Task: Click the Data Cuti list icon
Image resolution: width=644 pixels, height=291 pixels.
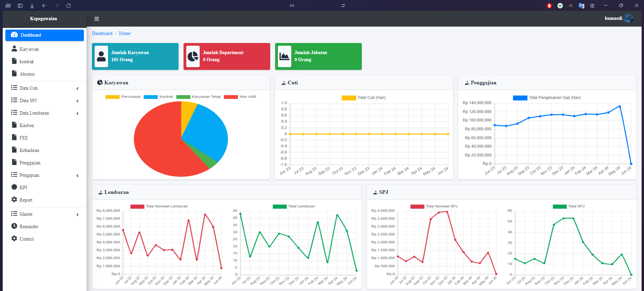Action: (x=14, y=87)
